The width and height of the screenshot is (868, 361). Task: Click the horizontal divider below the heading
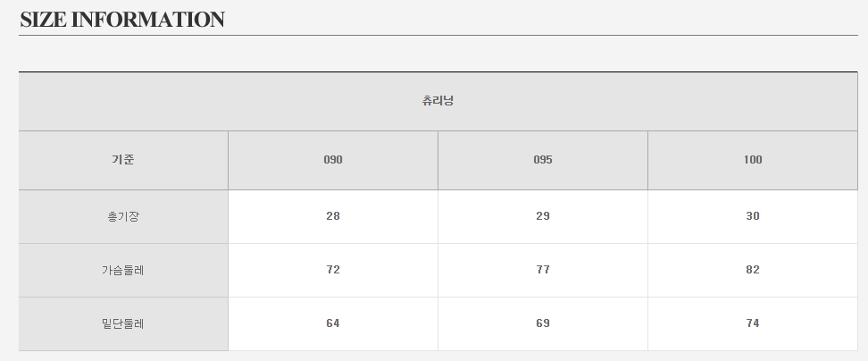[x=438, y=36]
